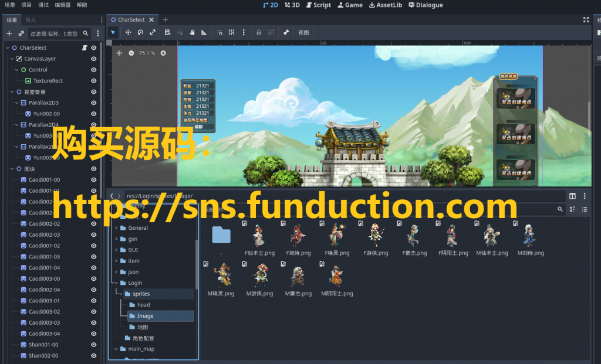Zoom in with the plus magnifier button
The width and height of the screenshot is (601, 364).
coord(163,53)
